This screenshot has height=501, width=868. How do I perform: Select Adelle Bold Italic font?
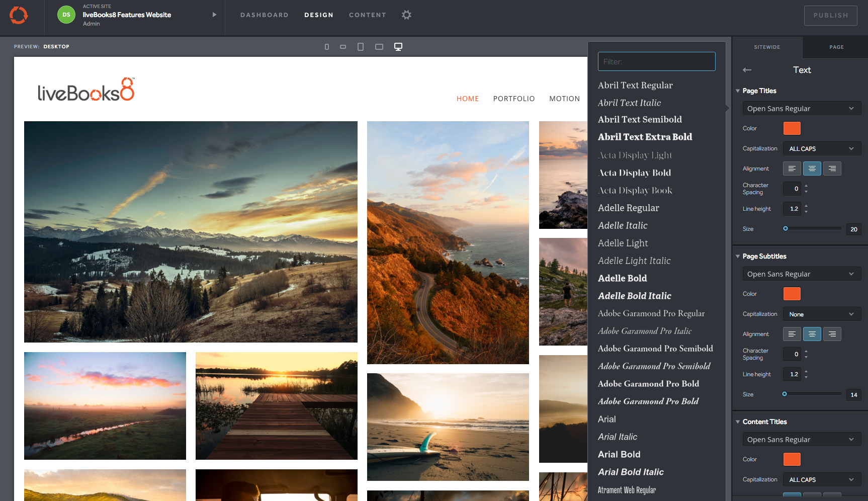click(x=635, y=296)
